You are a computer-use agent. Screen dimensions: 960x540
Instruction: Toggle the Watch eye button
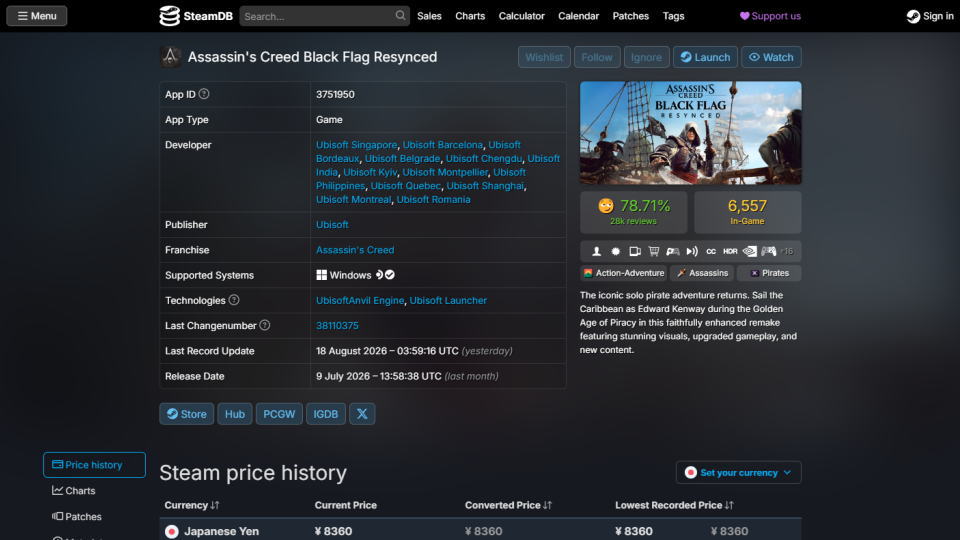(x=771, y=57)
